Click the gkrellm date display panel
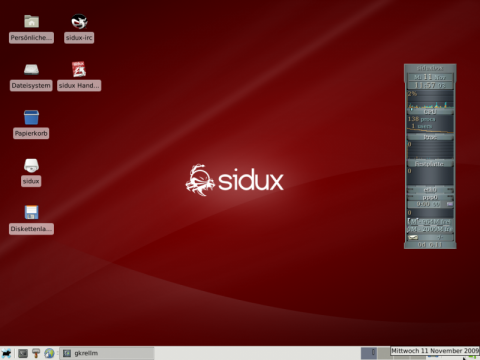This screenshot has width=480, height=360. point(430,77)
